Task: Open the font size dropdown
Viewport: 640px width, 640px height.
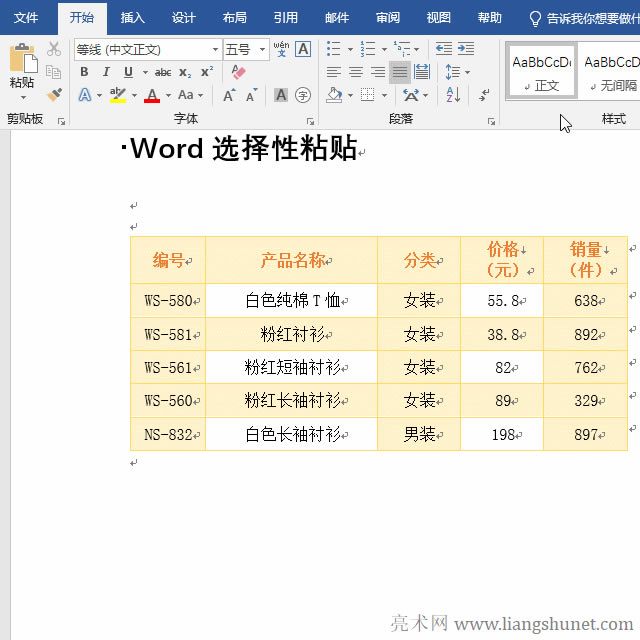Action: [263, 49]
